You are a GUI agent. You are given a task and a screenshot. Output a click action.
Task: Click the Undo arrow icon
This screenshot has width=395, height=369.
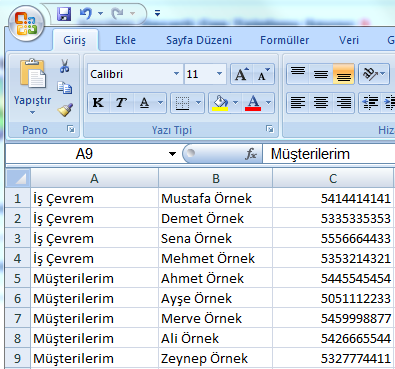coord(86,14)
